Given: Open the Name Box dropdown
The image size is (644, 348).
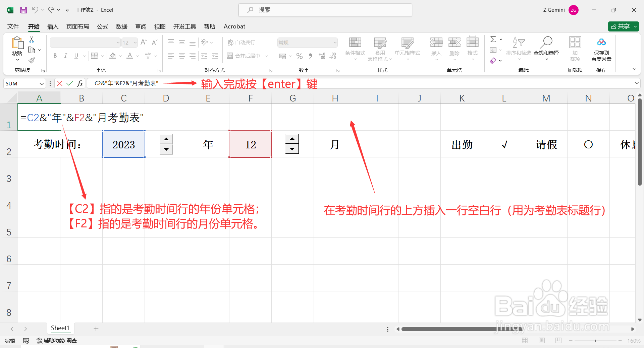Looking at the screenshot, I should pos(42,83).
